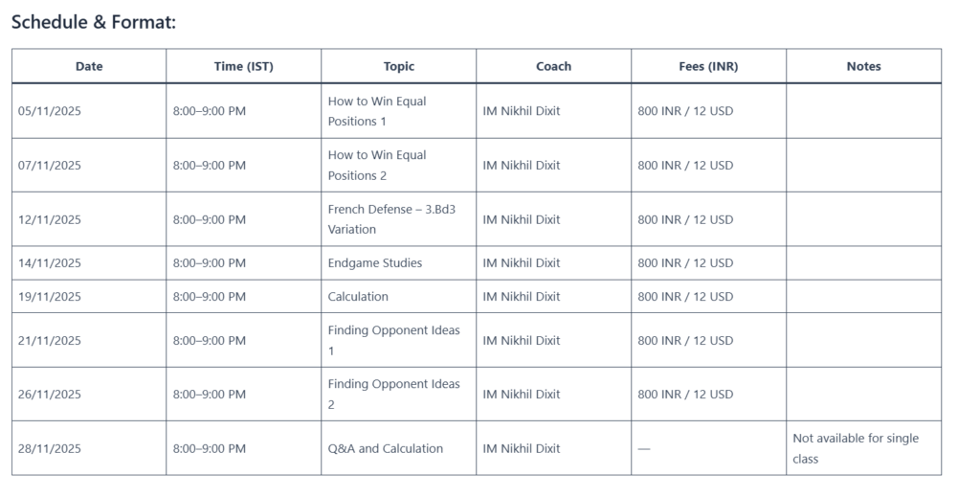Select the Fees (INR) column header
Screen dimensions: 980x498
(708, 66)
